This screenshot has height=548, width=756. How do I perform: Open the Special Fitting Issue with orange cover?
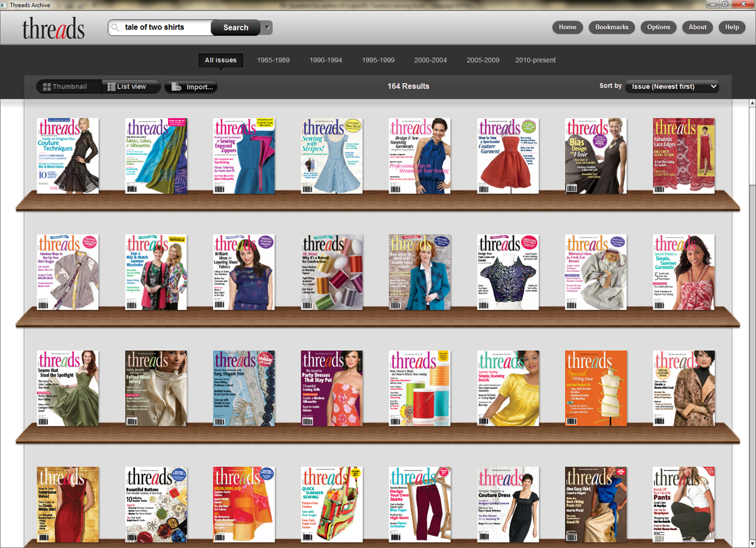coord(596,389)
